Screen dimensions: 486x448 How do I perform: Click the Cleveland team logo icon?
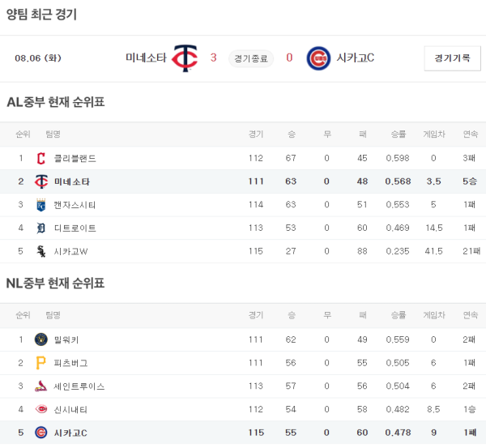[41, 159]
